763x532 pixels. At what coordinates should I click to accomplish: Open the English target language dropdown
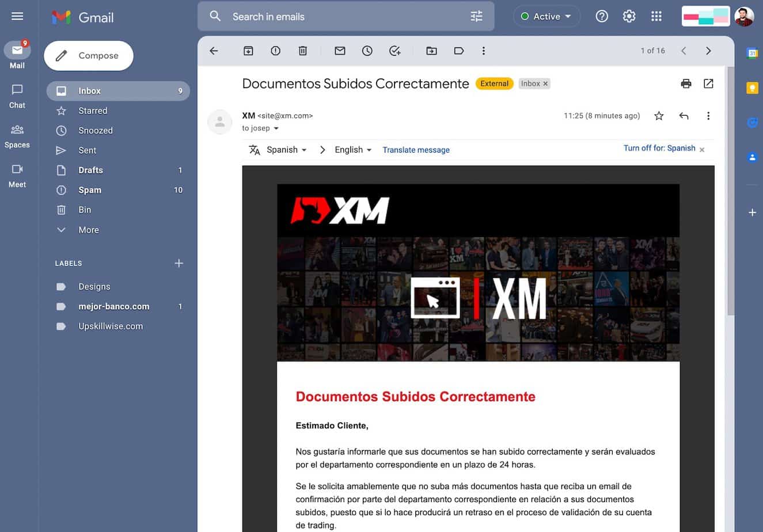(354, 150)
